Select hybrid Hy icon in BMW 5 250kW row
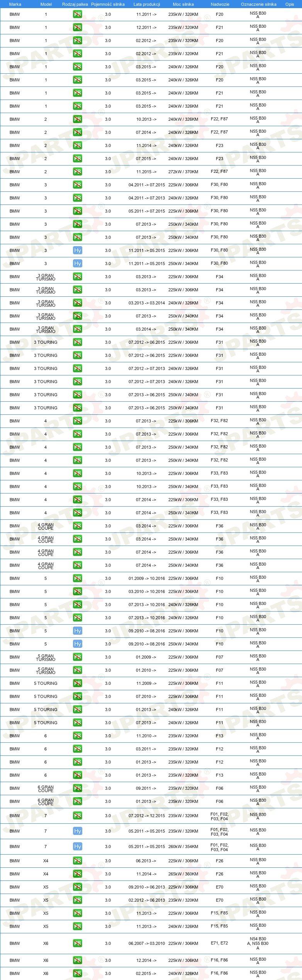The width and height of the screenshot is (302, 980). pos(77,644)
